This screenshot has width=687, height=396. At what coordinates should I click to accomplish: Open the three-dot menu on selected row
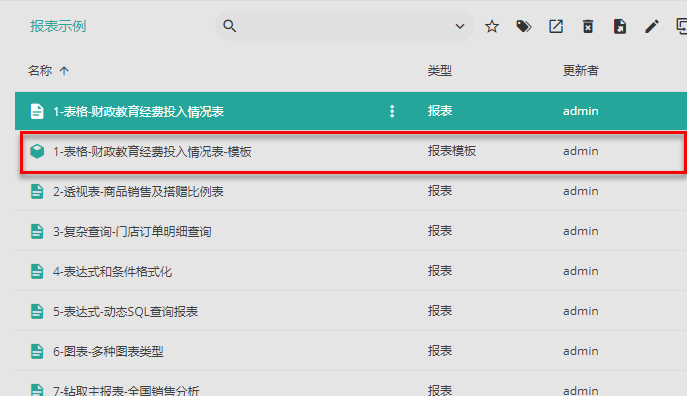tap(392, 111)
